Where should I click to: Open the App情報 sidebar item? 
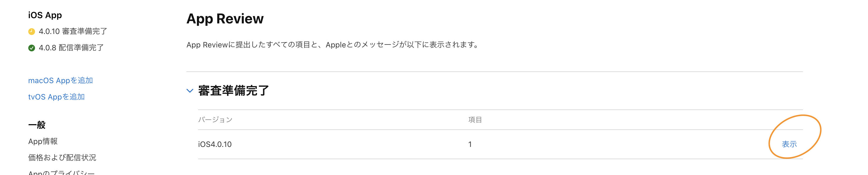pyautogui.click(x=43, y=141)
